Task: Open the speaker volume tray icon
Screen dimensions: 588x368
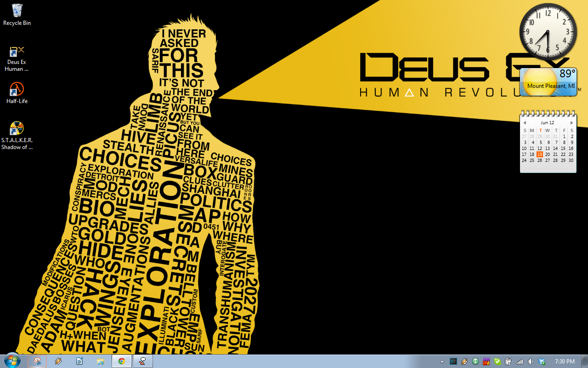Action: click(531, 362)
